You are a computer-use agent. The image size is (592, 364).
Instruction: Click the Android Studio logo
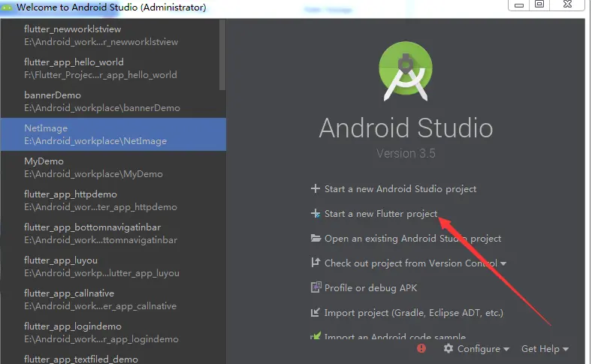coord(406,71)
